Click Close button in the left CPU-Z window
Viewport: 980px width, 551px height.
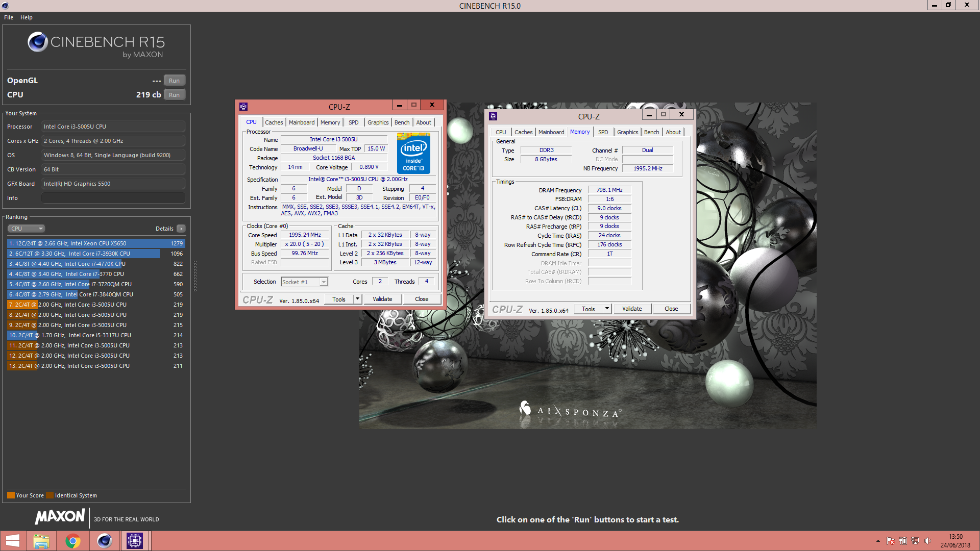tap(422, 299)
